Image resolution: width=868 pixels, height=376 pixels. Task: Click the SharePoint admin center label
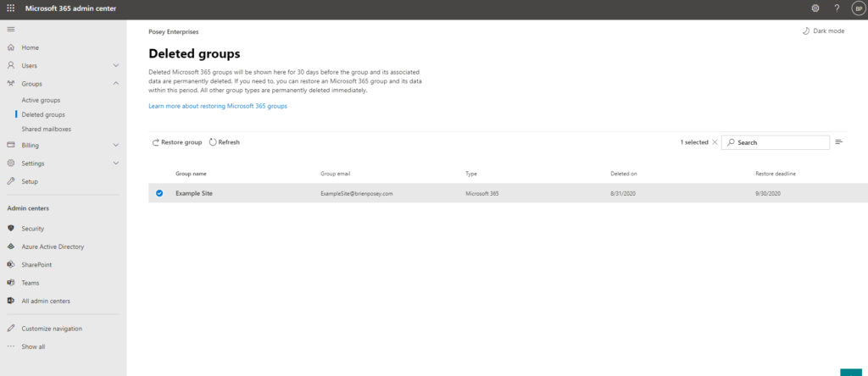tap(36, 265)
